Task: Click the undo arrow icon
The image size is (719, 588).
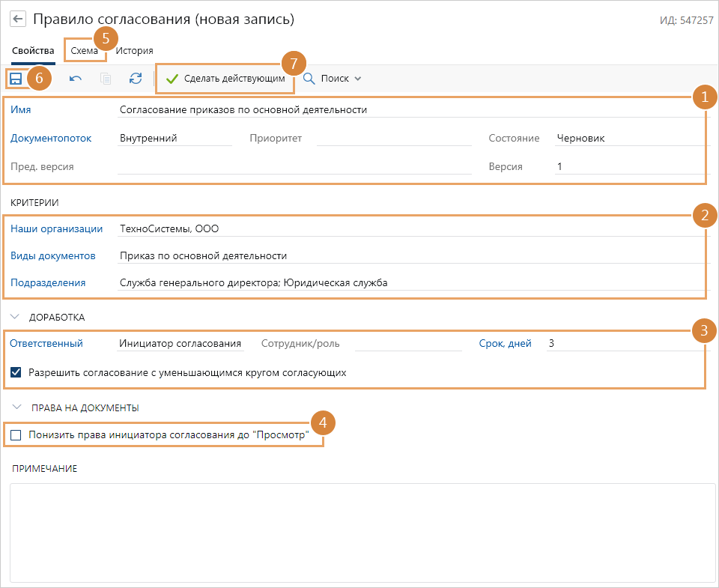Action: (x=76, y=79)
